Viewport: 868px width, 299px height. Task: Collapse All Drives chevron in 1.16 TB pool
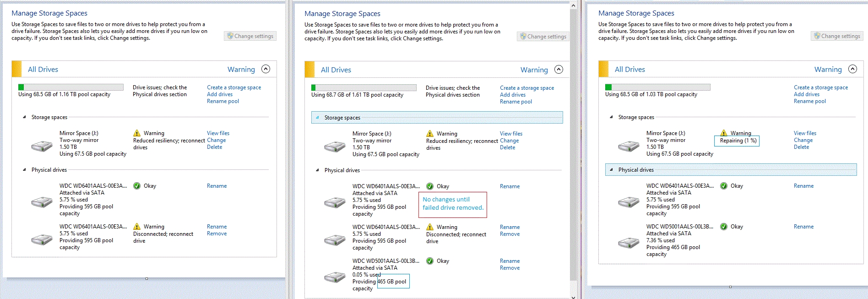coord(266,69)
